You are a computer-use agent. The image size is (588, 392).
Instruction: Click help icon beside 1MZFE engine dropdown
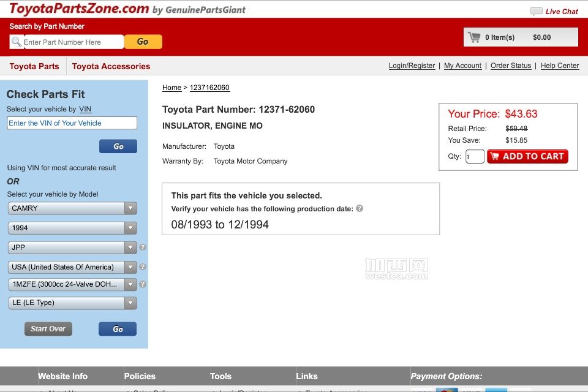pyautogui.click(x=143, y=284)
